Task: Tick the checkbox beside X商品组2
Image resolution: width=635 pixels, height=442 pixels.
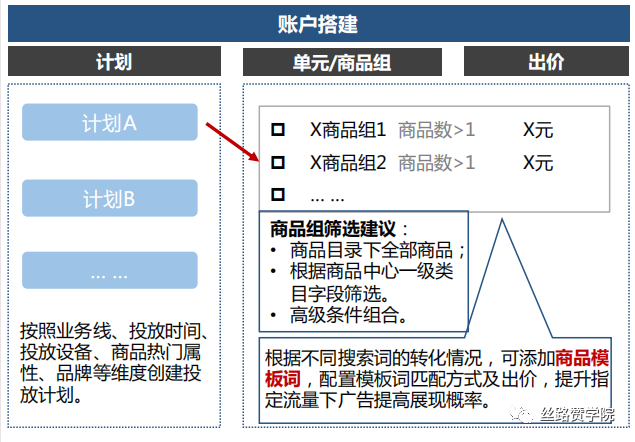Action: point(278,162)
